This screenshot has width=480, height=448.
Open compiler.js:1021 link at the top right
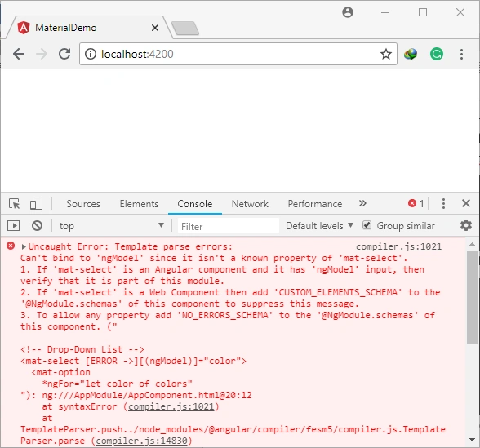click(398, 246)
